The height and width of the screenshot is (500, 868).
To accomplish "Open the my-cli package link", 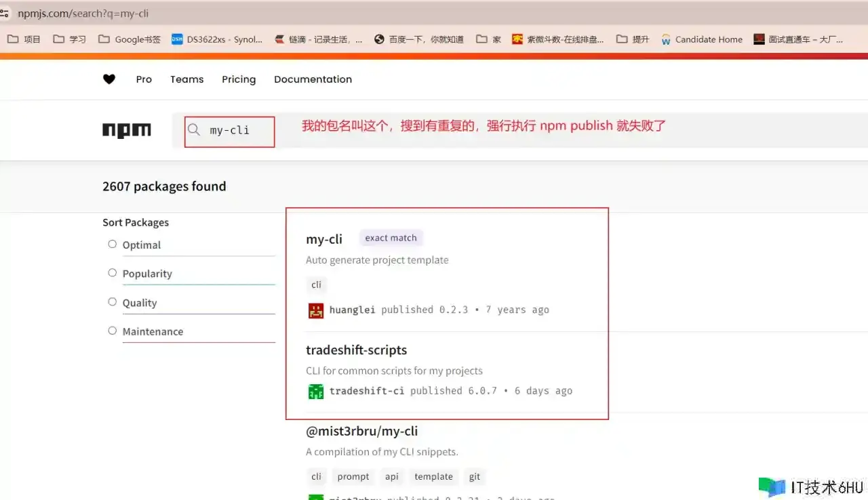I will click(x=324, y=238).
